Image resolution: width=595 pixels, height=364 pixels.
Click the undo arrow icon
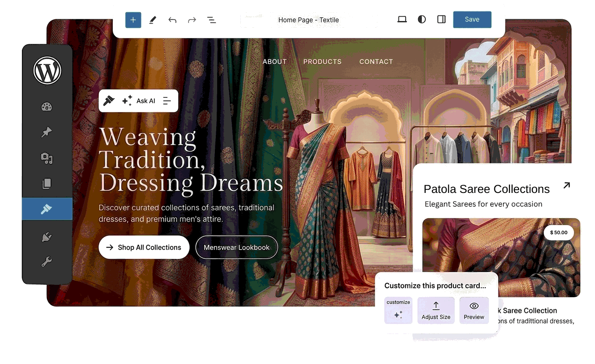coord(172,20)
